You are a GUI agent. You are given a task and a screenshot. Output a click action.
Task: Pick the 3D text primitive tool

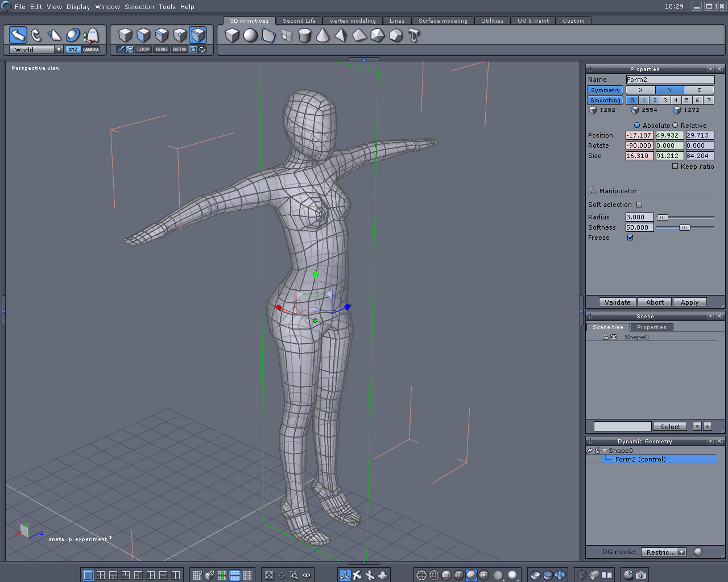tap(414, 36)
